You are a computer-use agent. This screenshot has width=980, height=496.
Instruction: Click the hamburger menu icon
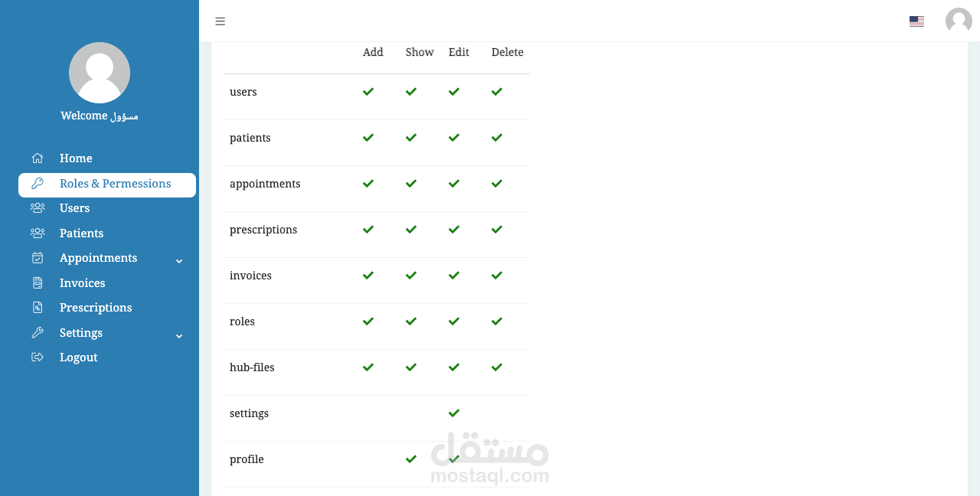point(220,21)
